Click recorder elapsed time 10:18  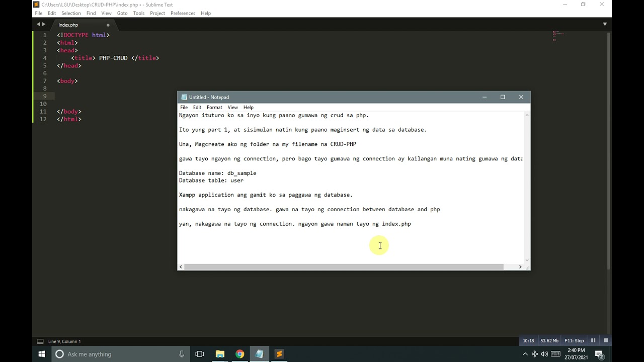tap(528, 341)
